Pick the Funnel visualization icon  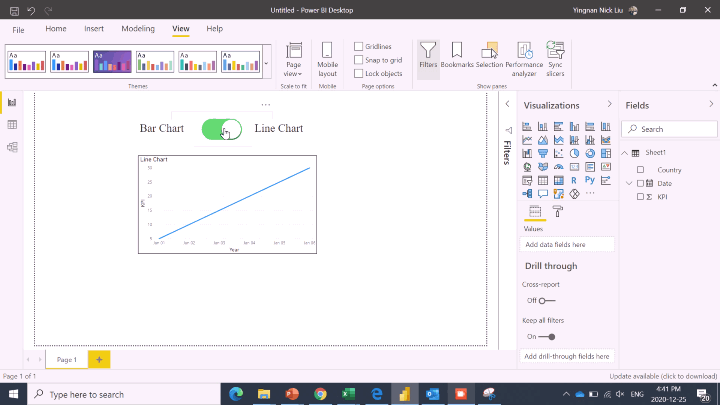click(x=543, y=153)
